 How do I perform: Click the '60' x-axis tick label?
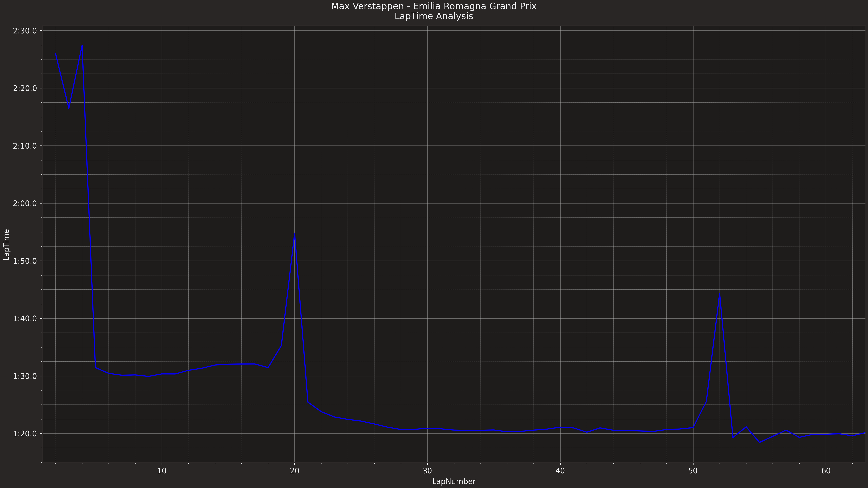[826, 471]
